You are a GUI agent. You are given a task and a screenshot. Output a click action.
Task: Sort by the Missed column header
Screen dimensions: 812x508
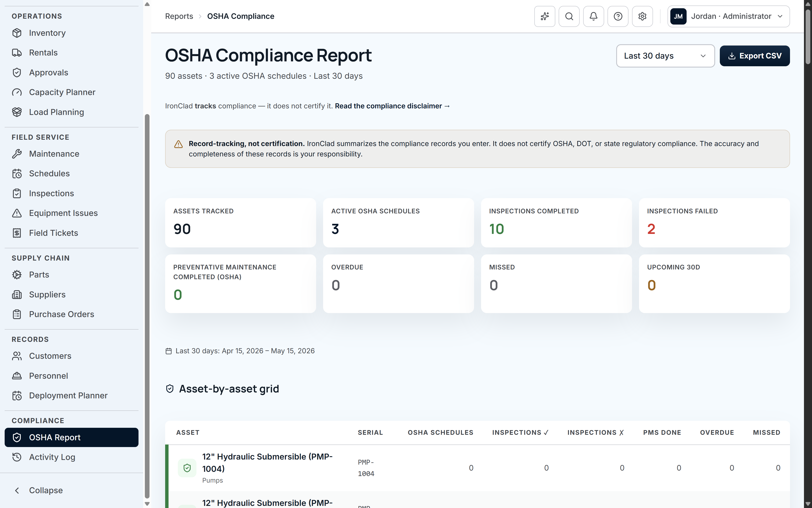pos(766,432)
